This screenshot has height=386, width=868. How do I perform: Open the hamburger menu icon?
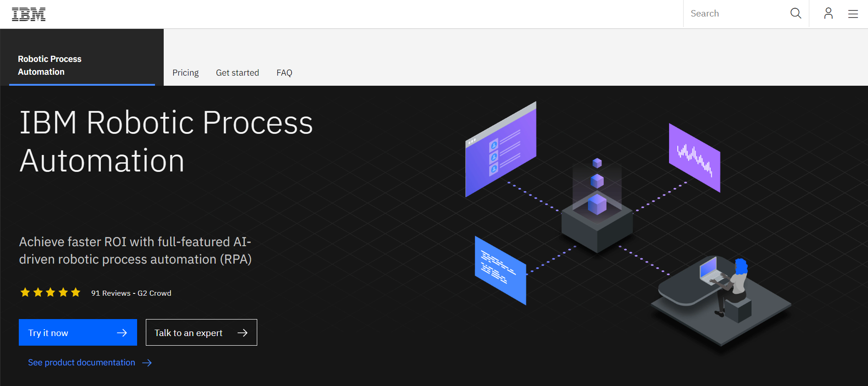pos(853,14)
